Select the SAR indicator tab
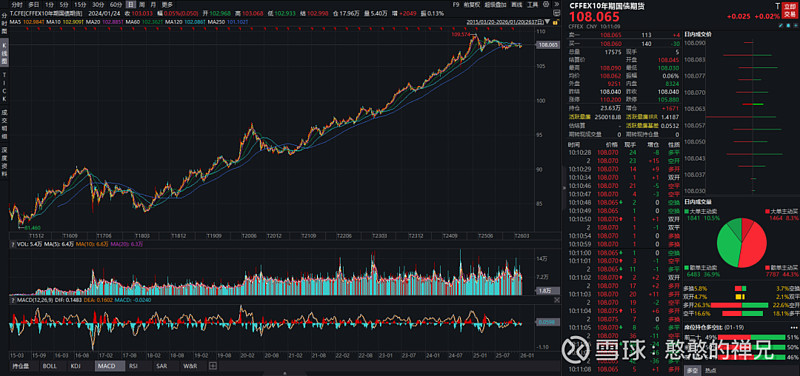This screenshot has height=376, width=800. point(161,366)
